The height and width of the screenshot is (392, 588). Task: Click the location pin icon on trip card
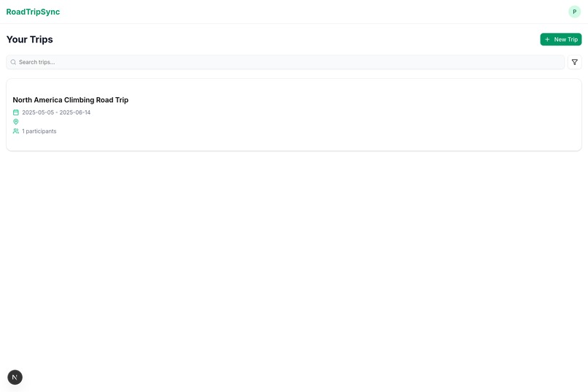pyautogui.click(x=16, y=121)
